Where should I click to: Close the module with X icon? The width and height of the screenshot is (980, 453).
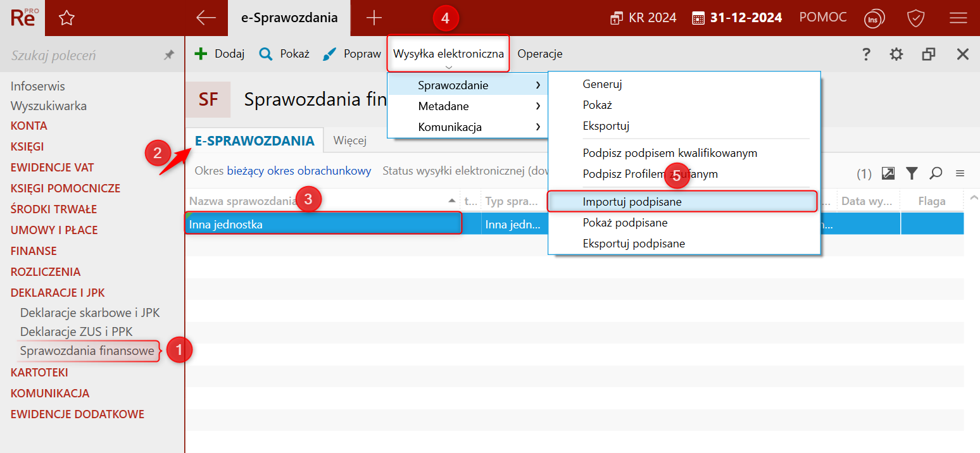(963, 54)
